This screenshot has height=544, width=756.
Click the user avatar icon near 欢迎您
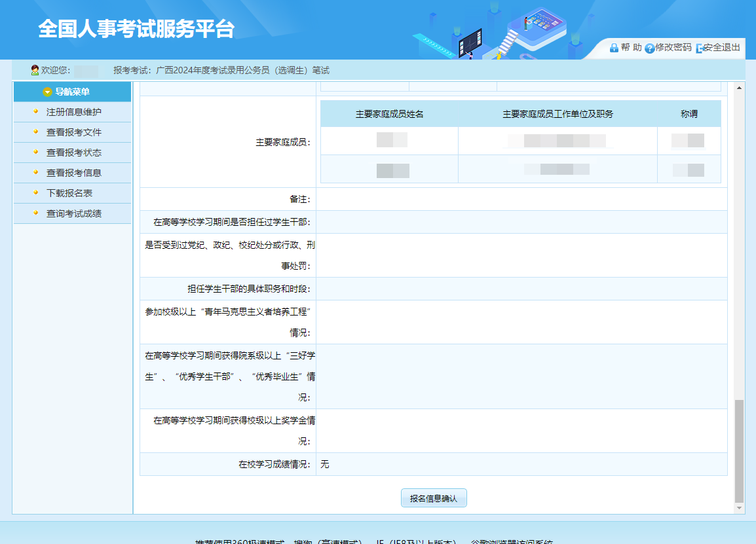35,70
